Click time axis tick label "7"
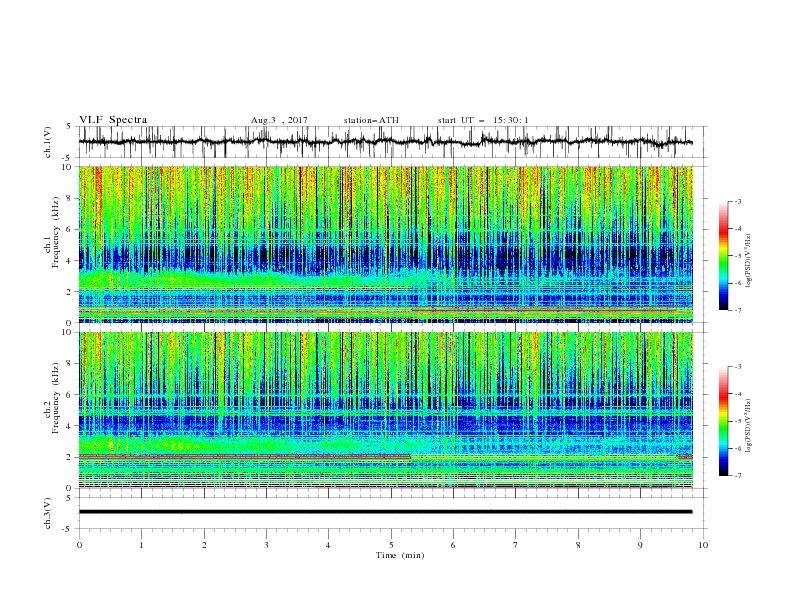The image size is (792, 612). click(516, 545)
